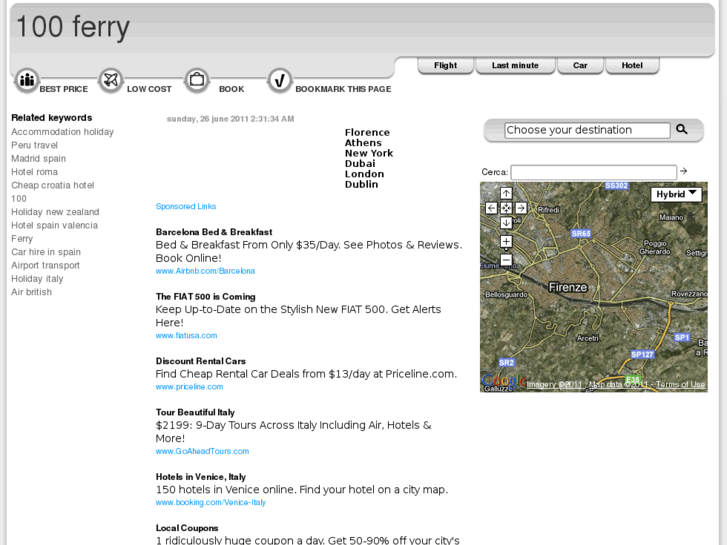The height and width of the screenshot is (545, 727).
Task: Pan the map left with arrow
Action: [x=491, y=208]
